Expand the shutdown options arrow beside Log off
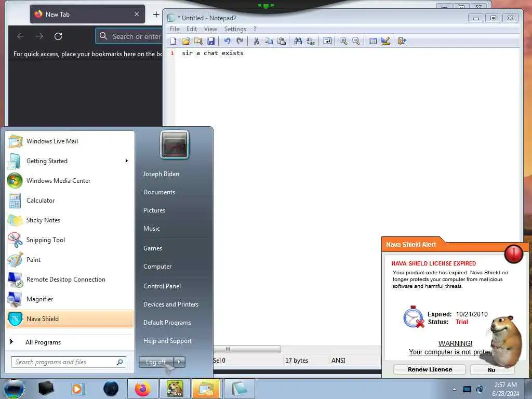Image resolution: width=532 pixels, height=399 pixels. [179, 362]
